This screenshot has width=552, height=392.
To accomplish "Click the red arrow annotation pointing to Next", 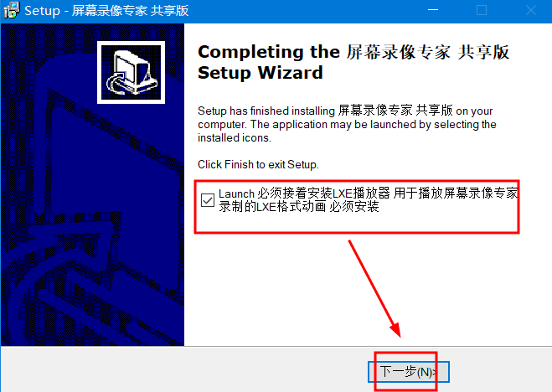I will click(x=374, y=288).
